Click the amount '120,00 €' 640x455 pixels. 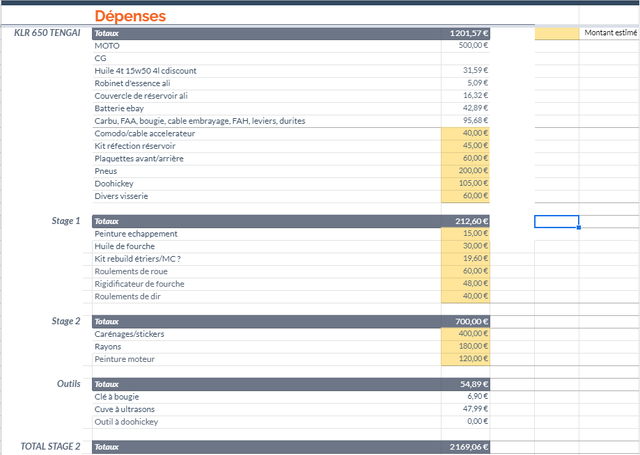coord(465,359)
